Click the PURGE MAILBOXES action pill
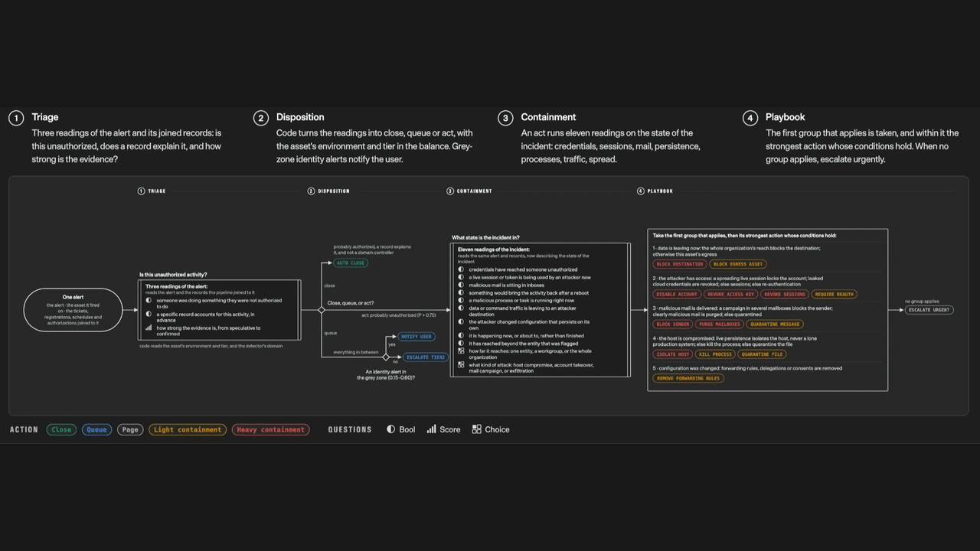This screenshot has height=551, width=980. point(720,324)
